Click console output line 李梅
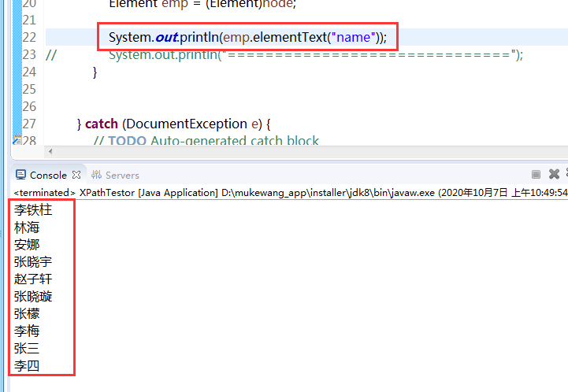The image size is (568, 392). [x=27, y=331]
